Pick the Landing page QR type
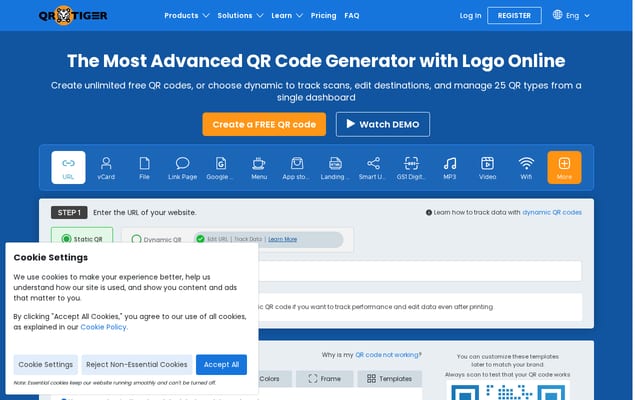 (x=335, y=167)
